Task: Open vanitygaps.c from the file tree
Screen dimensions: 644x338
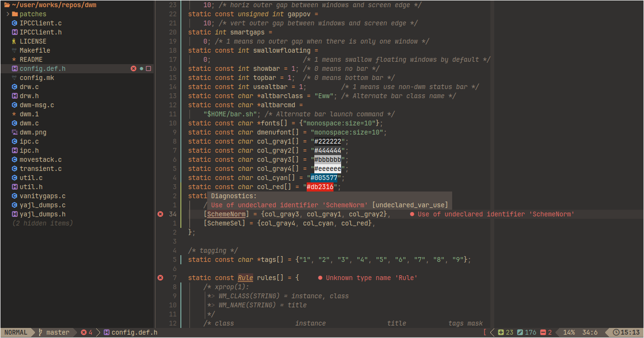Action: coord(43,196)
